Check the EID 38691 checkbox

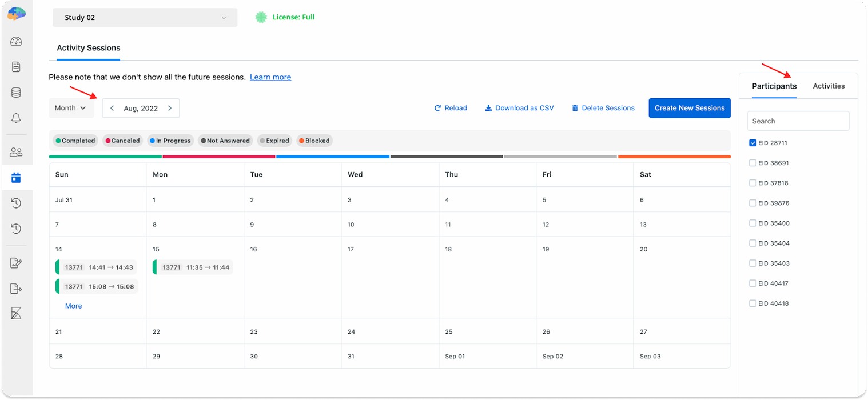pyautogui.click(x=753, y=163)
